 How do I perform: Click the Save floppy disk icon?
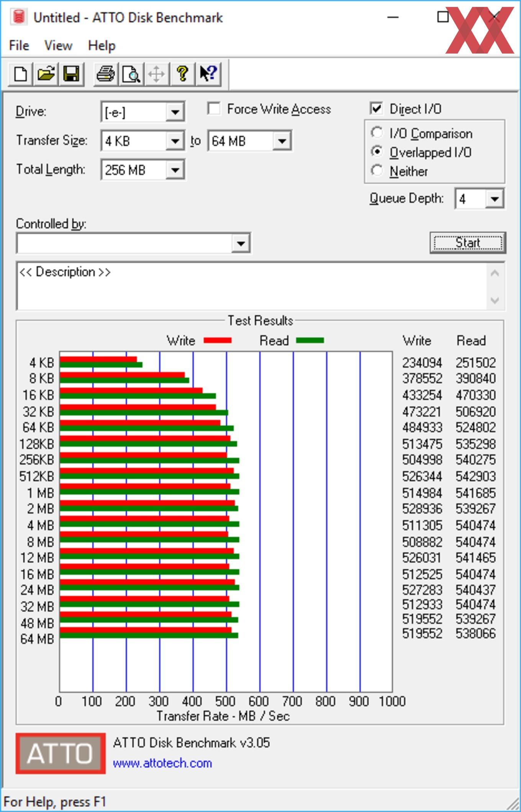[x=71, y=74]
